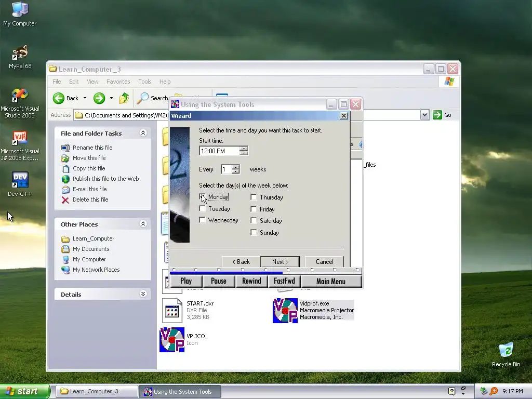Screen dimensions: 532x399
Task: Click the green Back arrow in Explorer
Action: (x=58, y=98)
